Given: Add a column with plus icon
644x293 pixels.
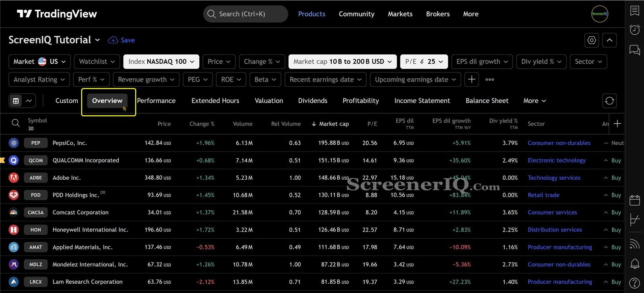Looking at the screenshot, I should coord(617,124).
